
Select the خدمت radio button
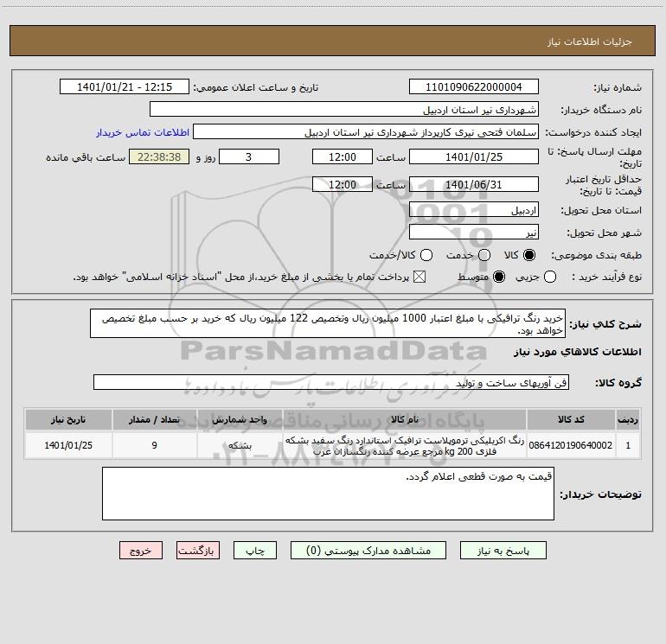[x=484, y=255]
